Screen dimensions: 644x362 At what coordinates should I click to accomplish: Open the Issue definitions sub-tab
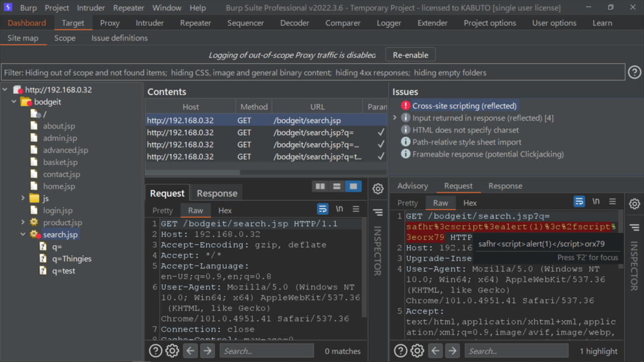tap(120, 38)
